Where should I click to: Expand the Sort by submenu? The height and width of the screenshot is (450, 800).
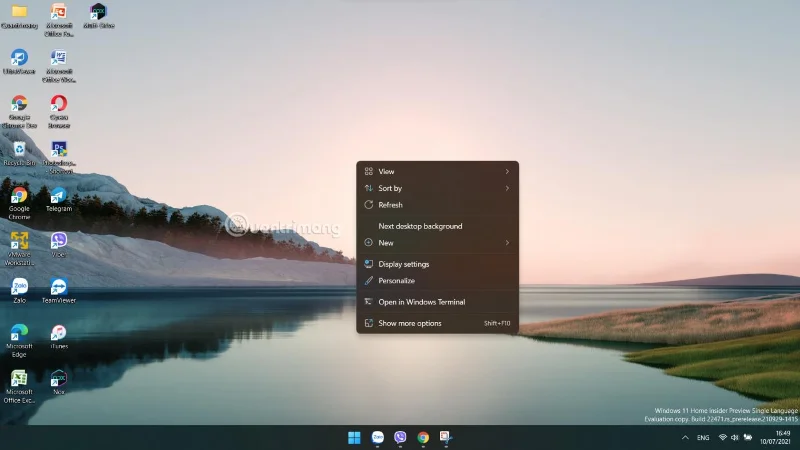click(437, 188)
